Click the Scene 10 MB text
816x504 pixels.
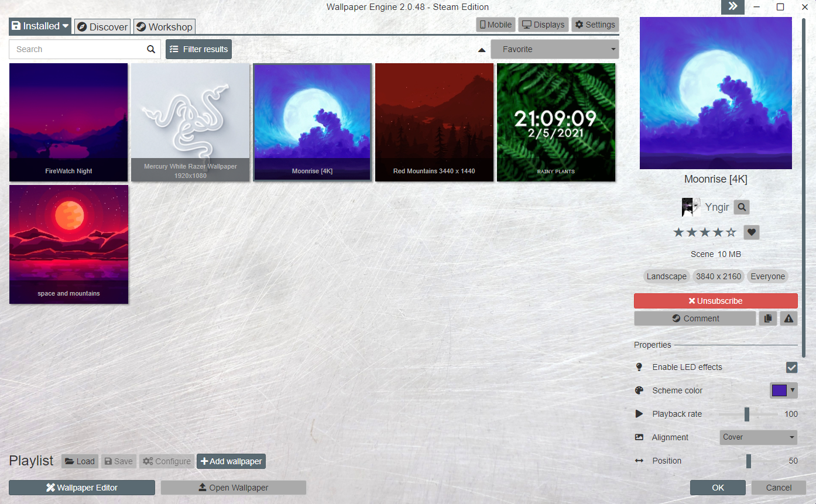(x=716, y=254)
